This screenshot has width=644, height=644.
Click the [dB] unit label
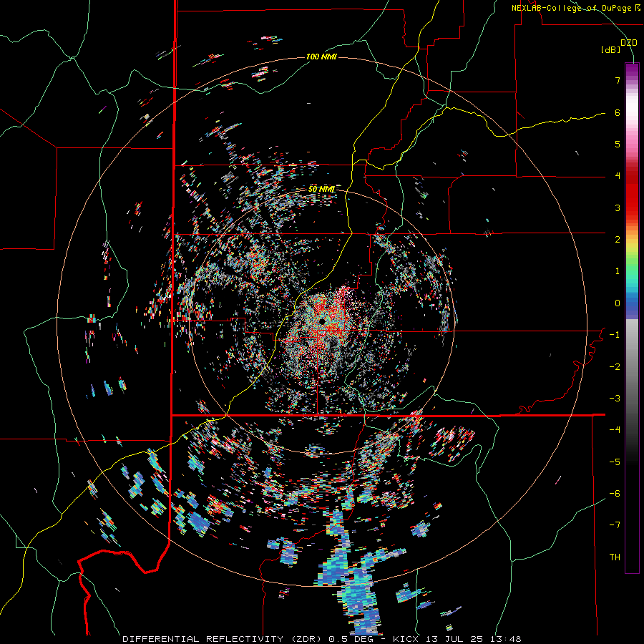click(610, 50)
